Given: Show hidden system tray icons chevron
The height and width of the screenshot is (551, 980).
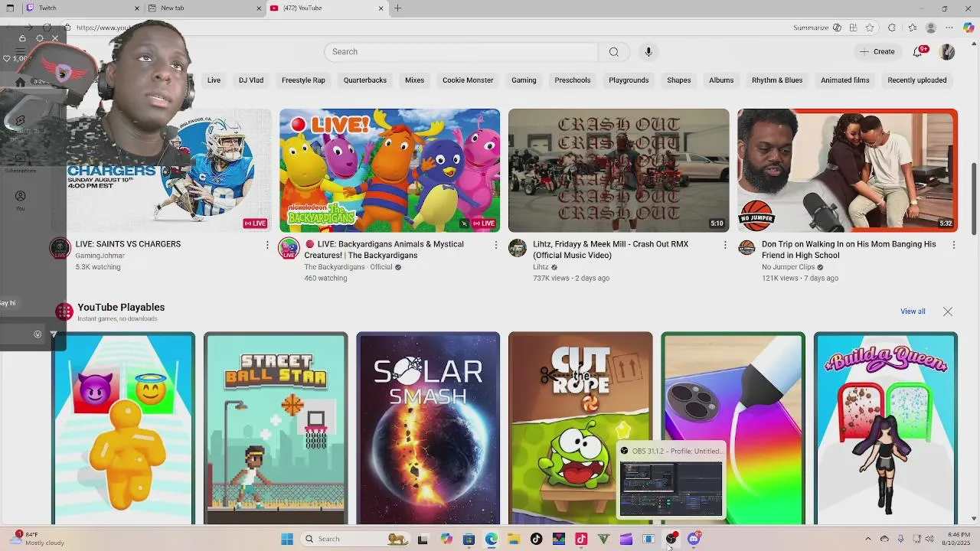Looking at the screenshot, I should click(x=867, y=539).
